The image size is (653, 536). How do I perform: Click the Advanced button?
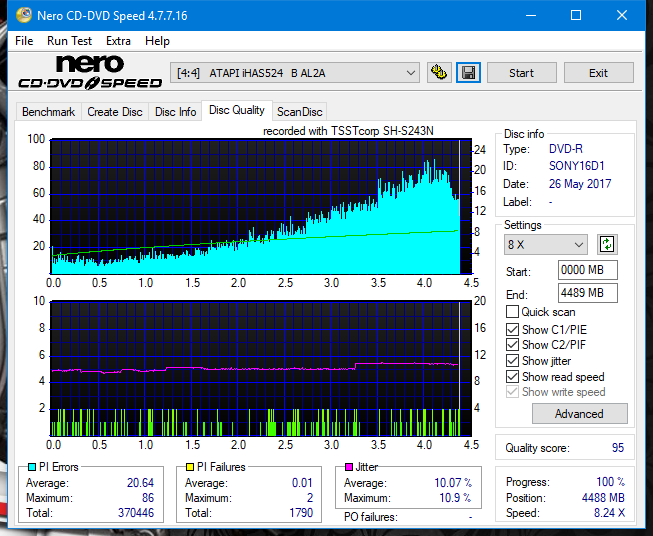pos(579,414)
